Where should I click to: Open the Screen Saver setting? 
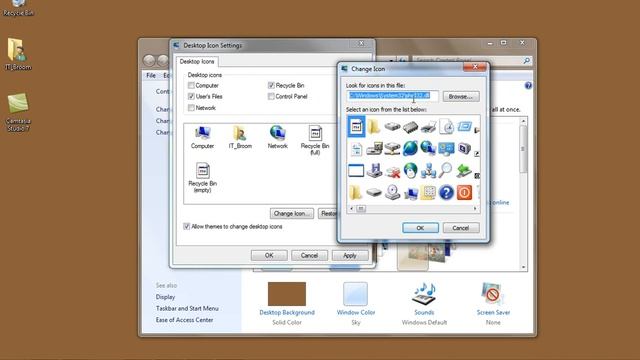click(x=493, y=303)
